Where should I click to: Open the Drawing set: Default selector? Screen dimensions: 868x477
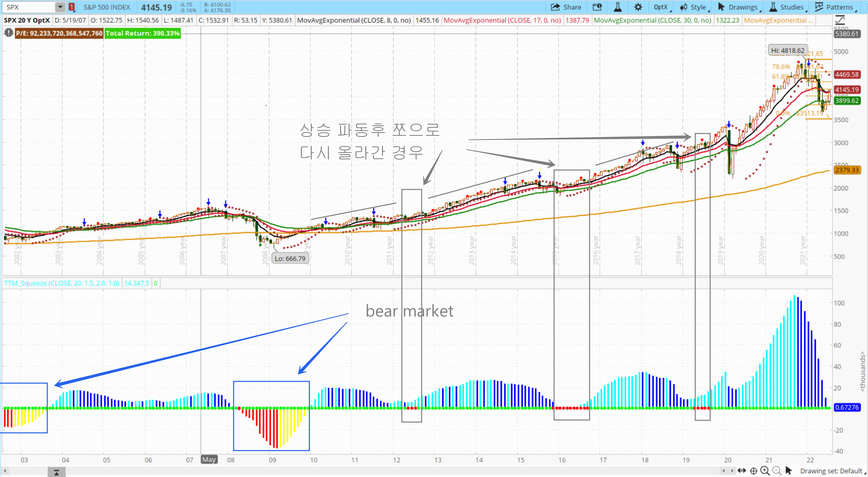point(832,471)
